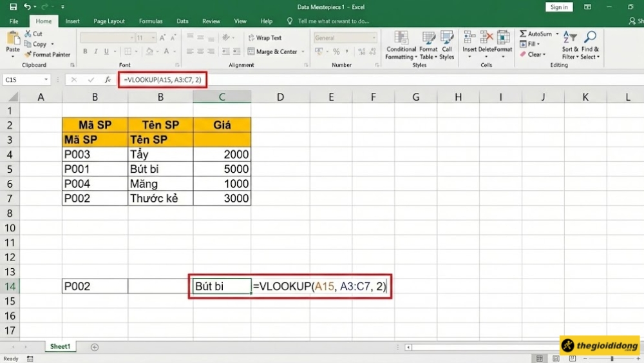
Task: Expand the Name Box dropdown arrow
Action: [x=46, y=79]
